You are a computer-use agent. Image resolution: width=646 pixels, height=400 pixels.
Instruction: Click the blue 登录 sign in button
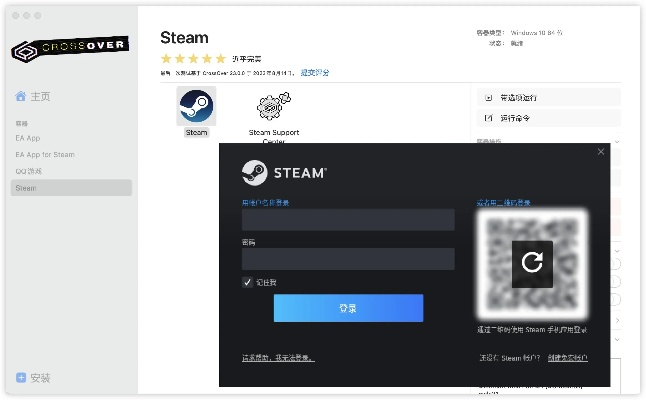point(348,308)
